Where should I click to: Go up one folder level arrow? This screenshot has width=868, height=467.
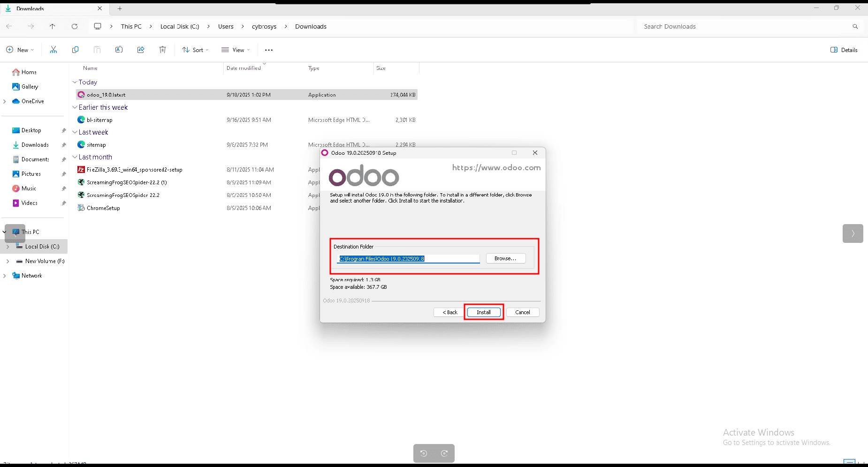(x=53, y=26)
